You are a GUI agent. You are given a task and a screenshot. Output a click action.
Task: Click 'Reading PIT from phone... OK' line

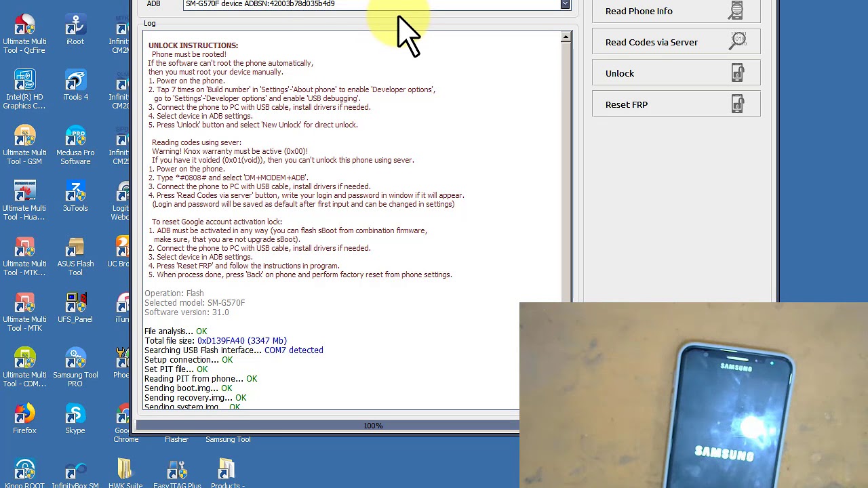click(201, 379)
